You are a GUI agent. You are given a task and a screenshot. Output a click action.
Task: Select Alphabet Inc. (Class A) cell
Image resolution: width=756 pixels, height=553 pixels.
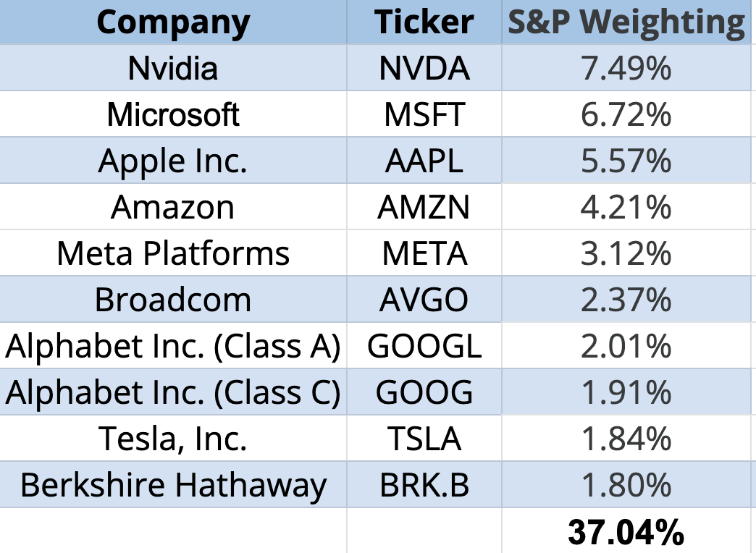(173, 346)
